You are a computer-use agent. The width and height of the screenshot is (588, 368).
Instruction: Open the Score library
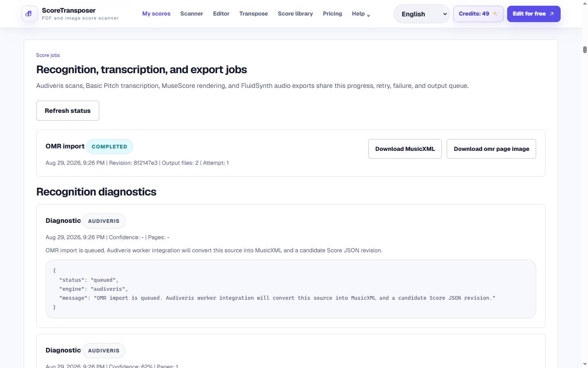tap(295, 13)
